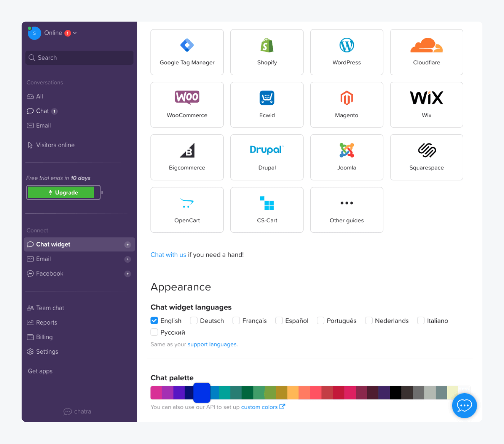Viewport: 504px width, 444px height.
Task: Select the Magento platform
Action: pos(346,104)
